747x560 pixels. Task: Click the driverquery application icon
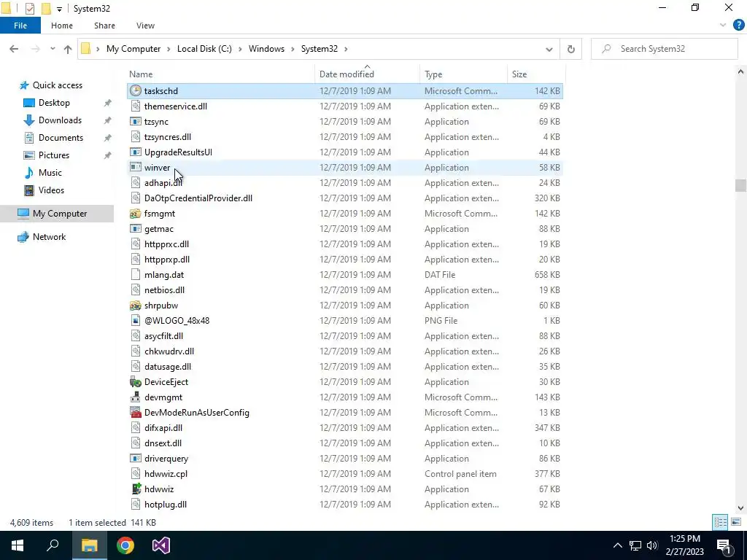(x=136, y=459)
